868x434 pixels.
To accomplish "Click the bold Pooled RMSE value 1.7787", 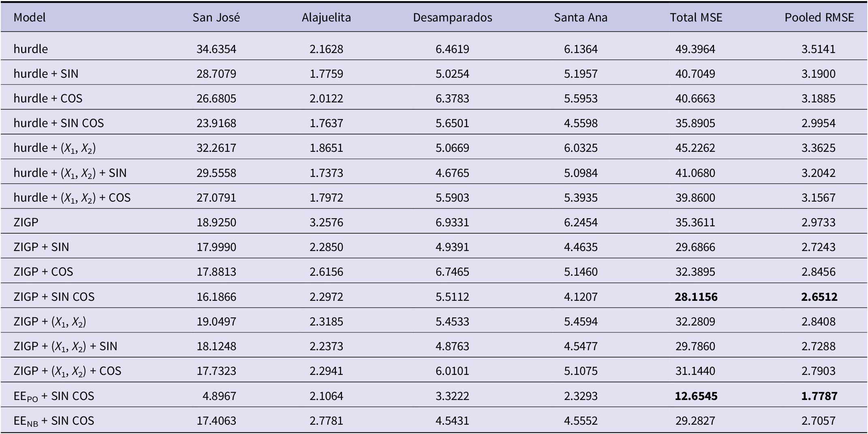I will tap(819, 396).
